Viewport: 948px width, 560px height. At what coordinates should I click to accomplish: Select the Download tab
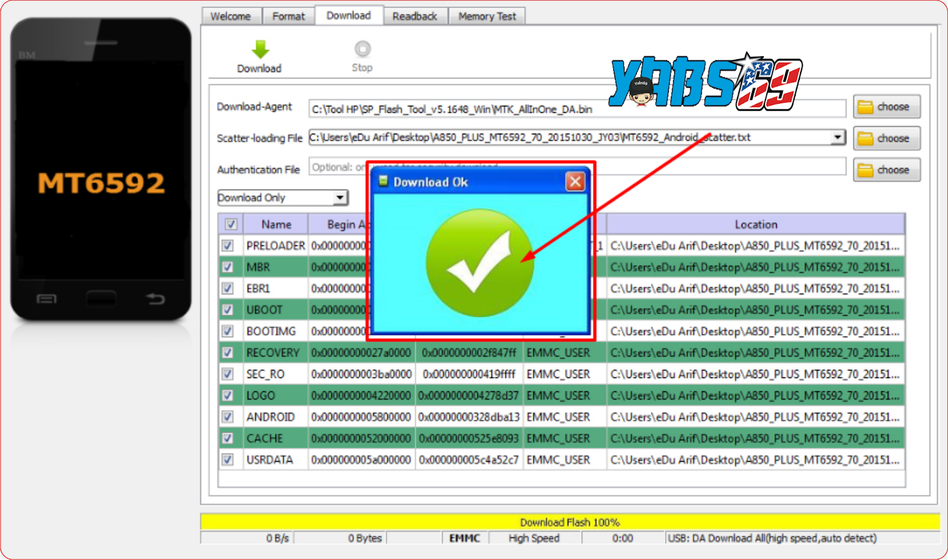point(348,15)
